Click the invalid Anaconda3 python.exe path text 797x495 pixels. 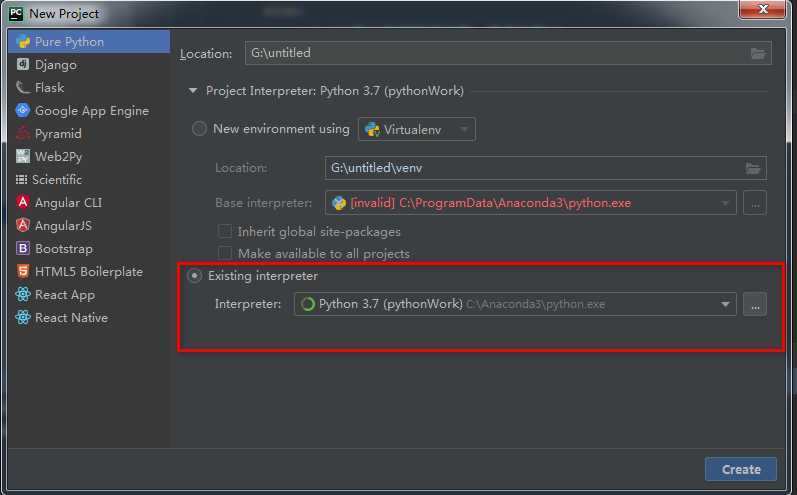(x=491, y=203)
